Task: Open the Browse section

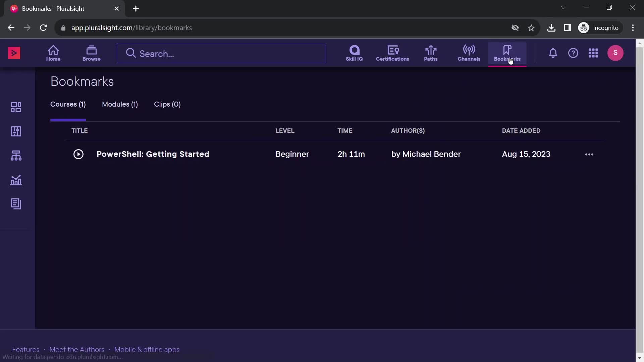Action: (92, 53)
